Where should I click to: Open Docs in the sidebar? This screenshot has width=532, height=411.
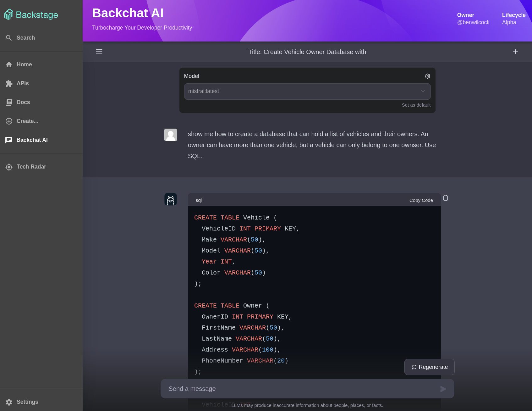pyautogui.click(x=41, y=102)
